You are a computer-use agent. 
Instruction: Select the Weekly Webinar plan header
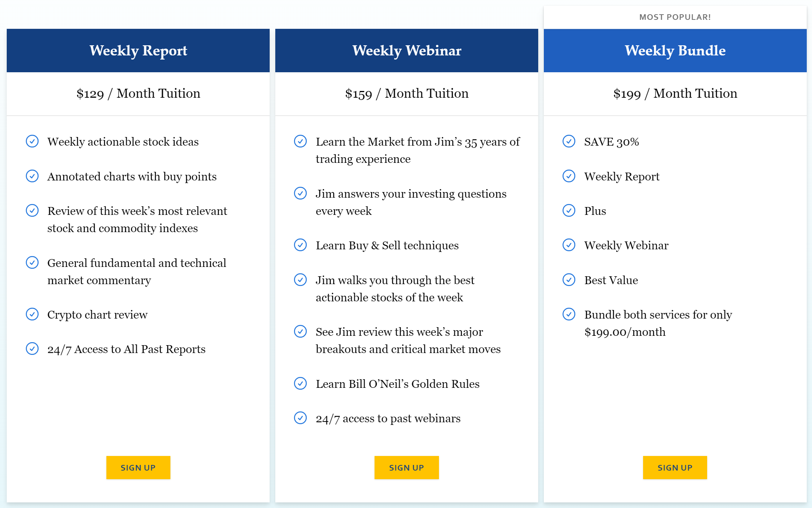point(407,51)
